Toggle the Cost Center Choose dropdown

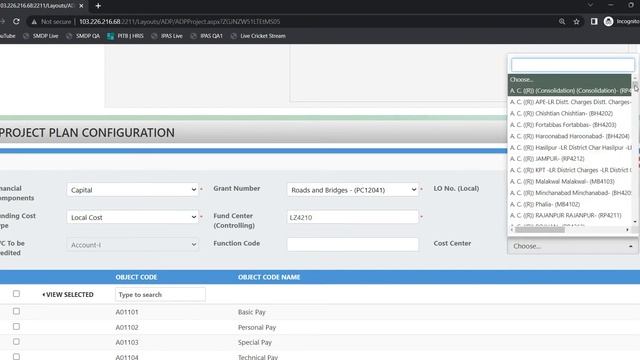pyautogui.click(x=572, y=246)
